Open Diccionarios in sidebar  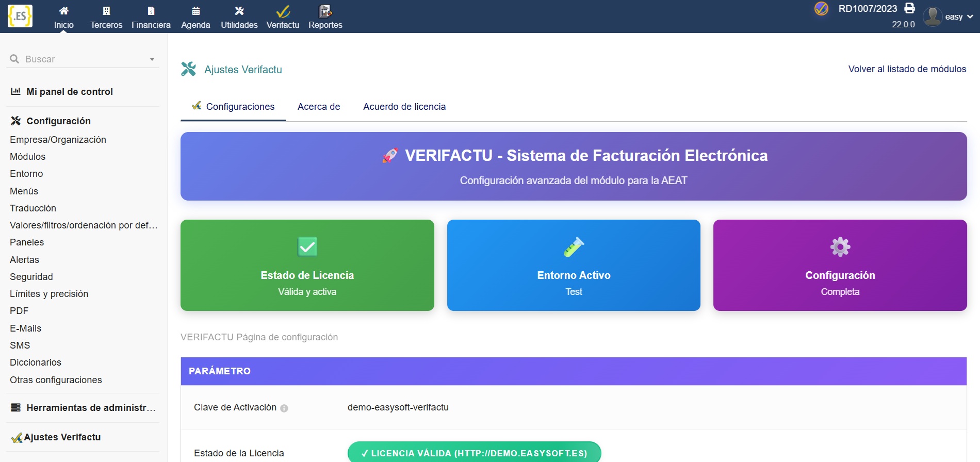pyautogui.click(x=36, y=362)
